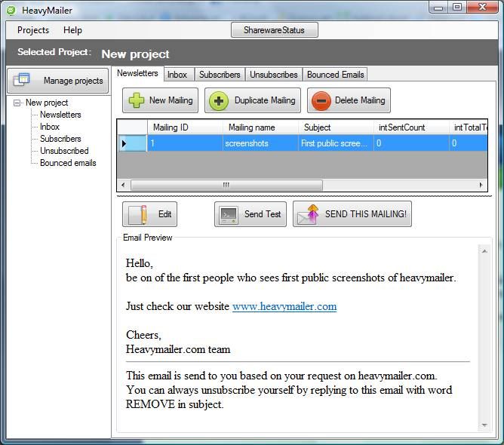Image resolution: width=504 pixels, height=445 pixels.
Task: Click the green plus New Mailing icon
Action: coord(137,100)
